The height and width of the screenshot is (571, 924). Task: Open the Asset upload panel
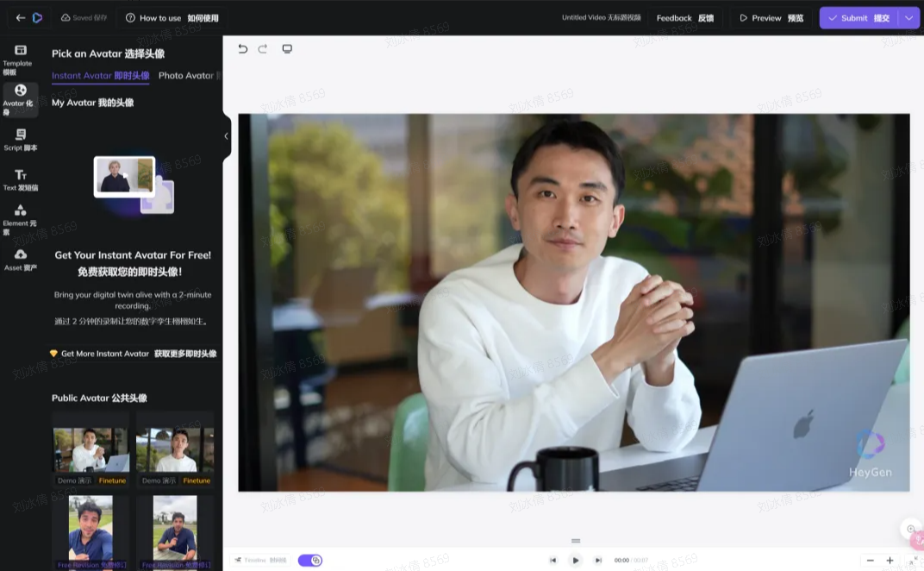[x=20, y=258]
